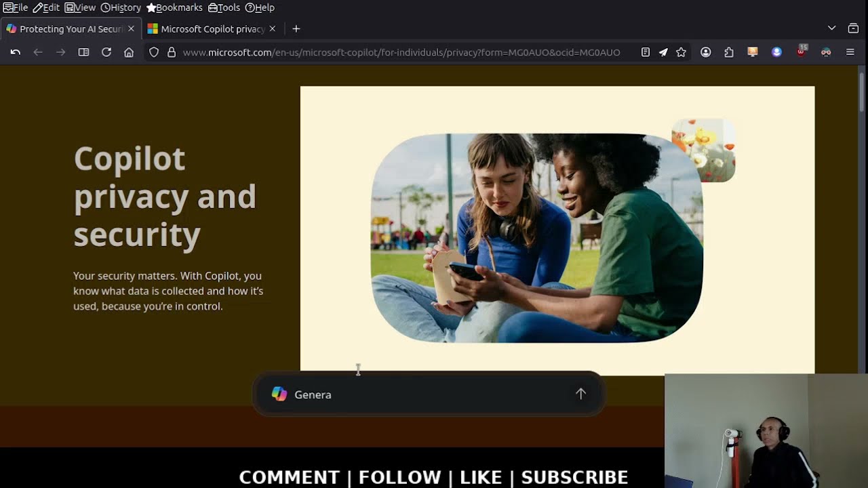The image size is (868, 488).
Task: Bookmark this page with the star
Action: tap(681, 52)
